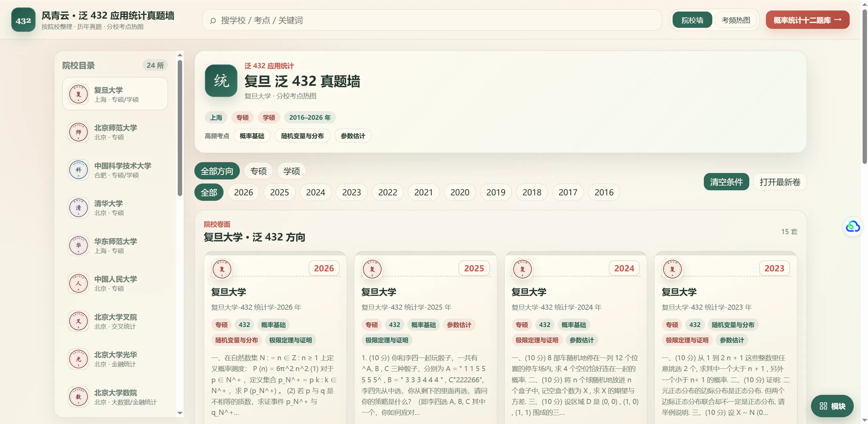Click the 北京大学叉院 seal icon
Viewport: 868px width, 424px height.
point(78,321)
